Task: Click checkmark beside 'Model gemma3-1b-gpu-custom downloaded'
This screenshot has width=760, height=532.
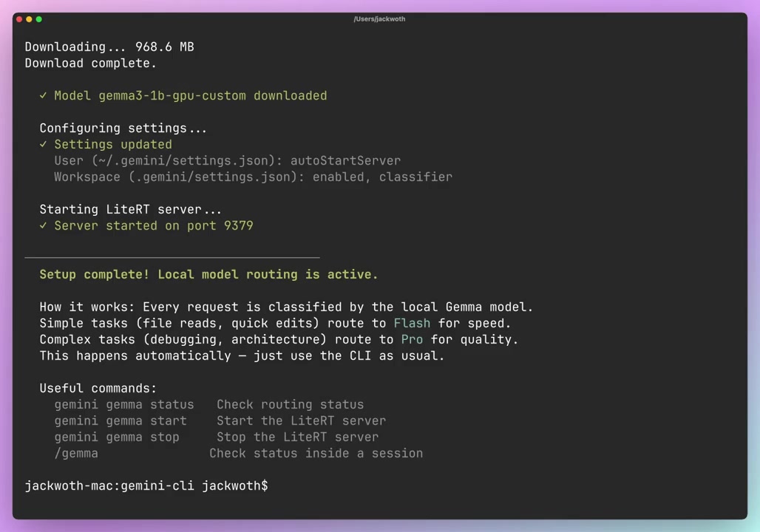Action: [43, 96]
